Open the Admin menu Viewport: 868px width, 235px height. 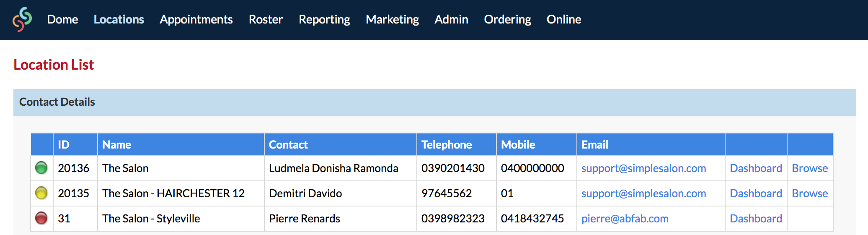[451, 19]
